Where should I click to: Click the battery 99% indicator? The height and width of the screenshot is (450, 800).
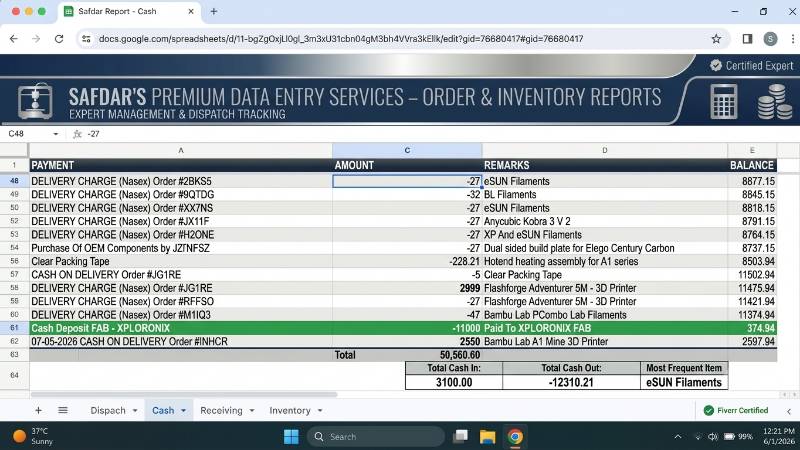click(738, 437)
